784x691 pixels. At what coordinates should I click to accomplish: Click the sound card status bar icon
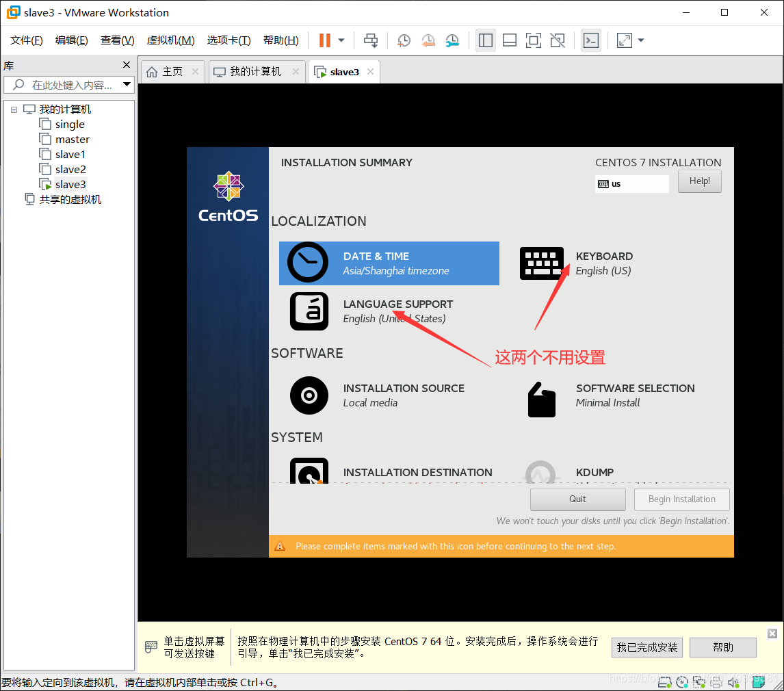pos(733,682)
